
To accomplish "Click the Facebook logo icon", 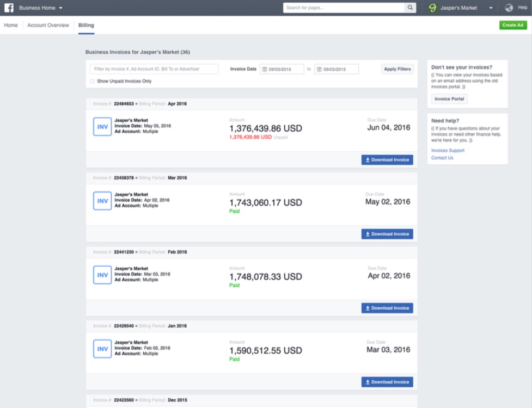I will coord(9,8).
